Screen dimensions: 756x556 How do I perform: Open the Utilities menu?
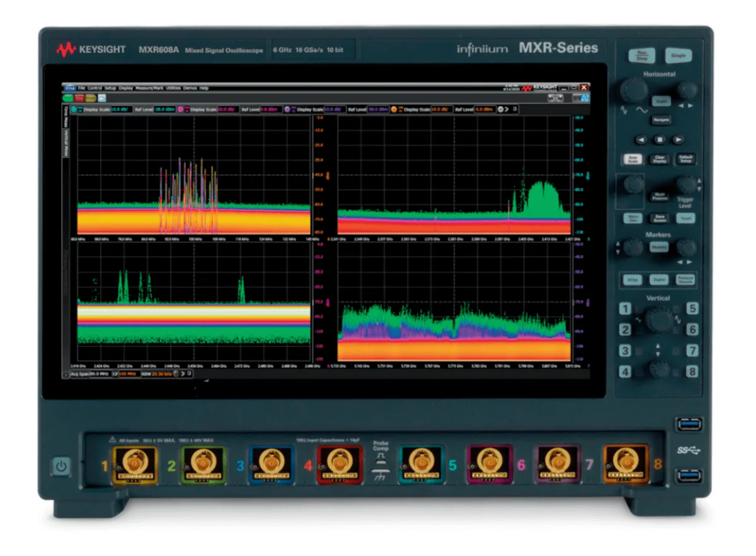[x=173, y=88]
